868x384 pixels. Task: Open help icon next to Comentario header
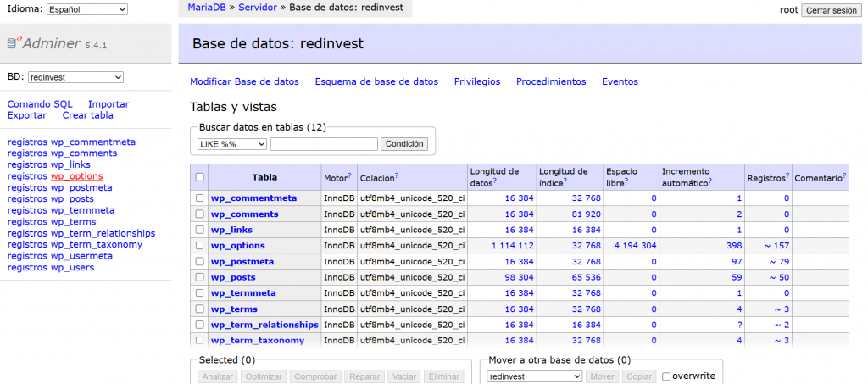[844, 175]
